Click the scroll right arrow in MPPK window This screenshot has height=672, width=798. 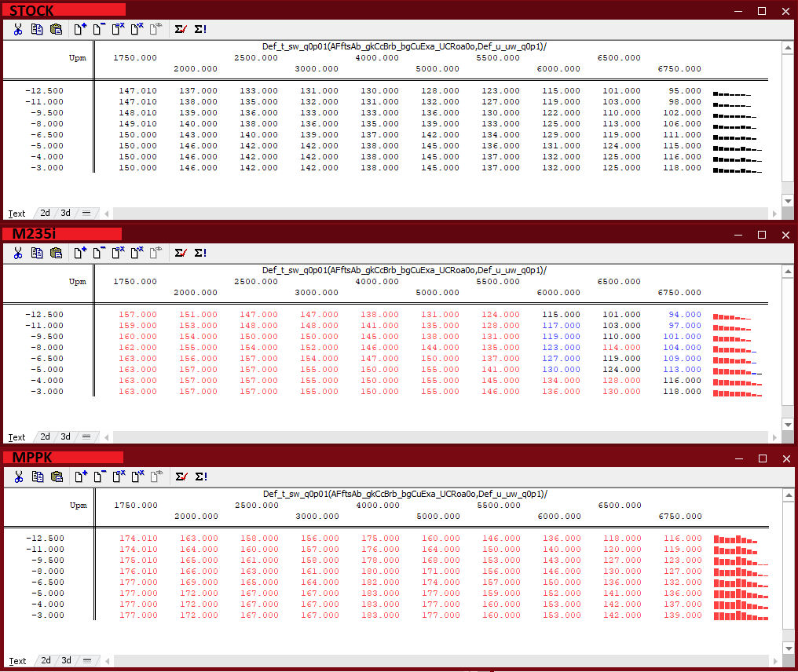click(x=775, y=661)
